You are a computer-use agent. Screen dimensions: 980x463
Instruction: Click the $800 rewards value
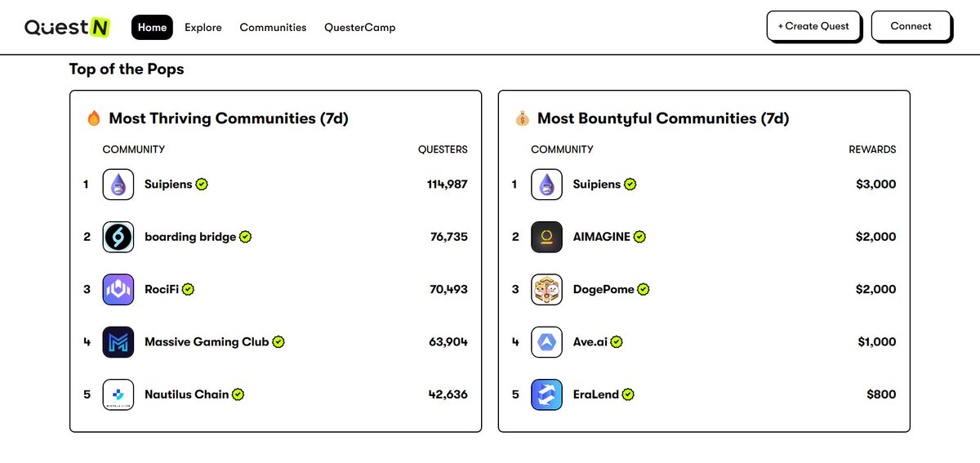pos(882,394)
